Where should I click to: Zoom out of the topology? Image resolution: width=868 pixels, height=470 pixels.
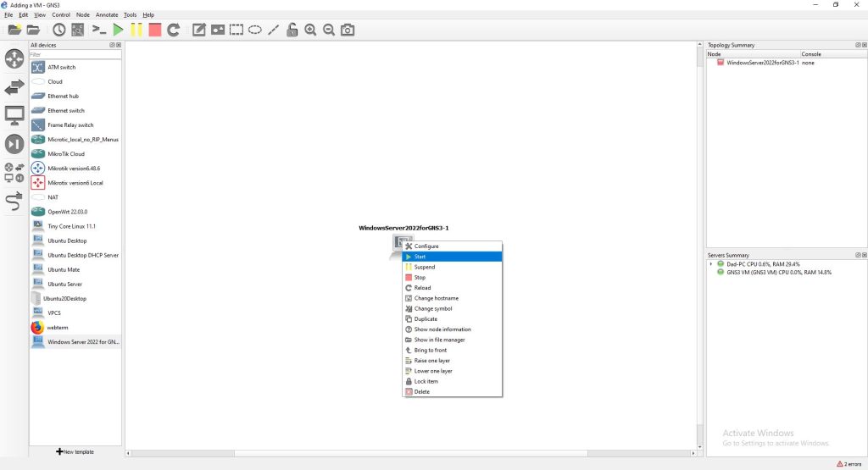tap(329, 30)
